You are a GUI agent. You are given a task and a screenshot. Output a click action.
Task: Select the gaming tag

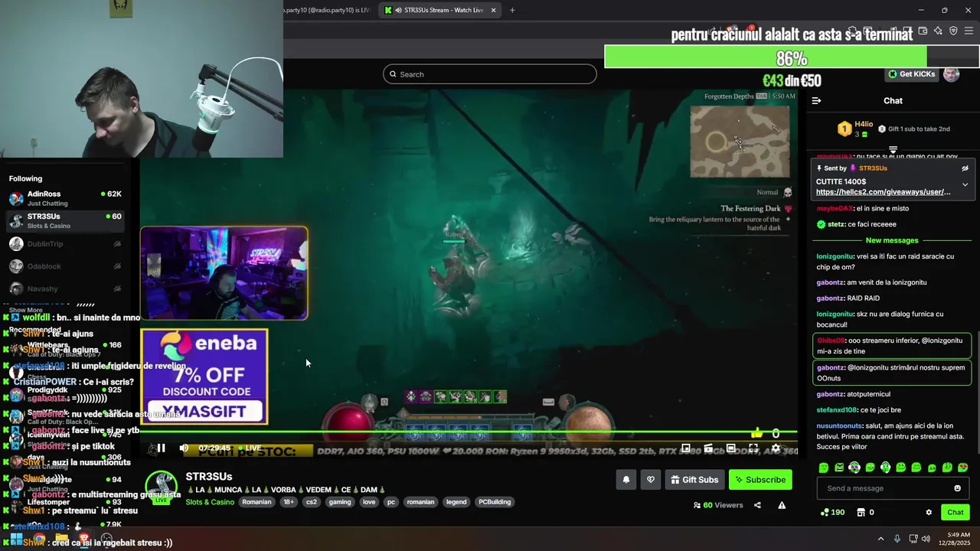pyautogui.click(x=340, y=502)
